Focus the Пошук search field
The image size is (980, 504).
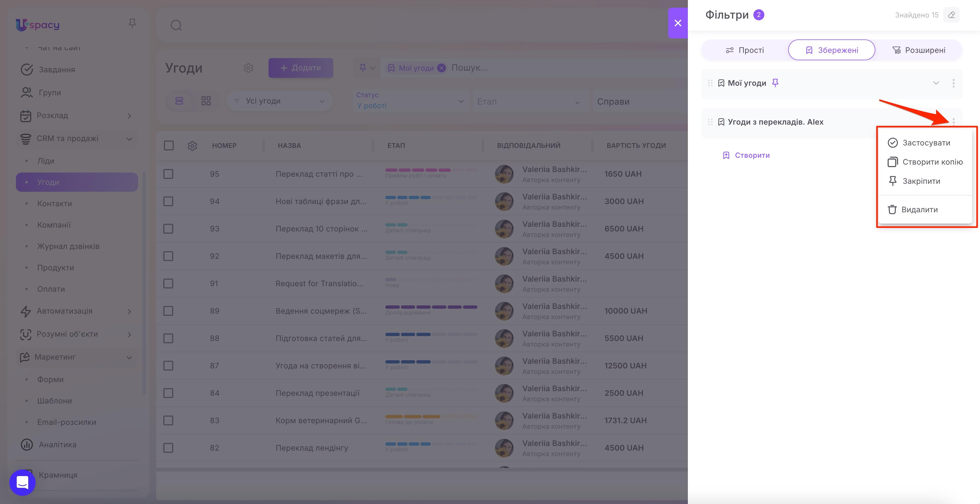point(567,68)
